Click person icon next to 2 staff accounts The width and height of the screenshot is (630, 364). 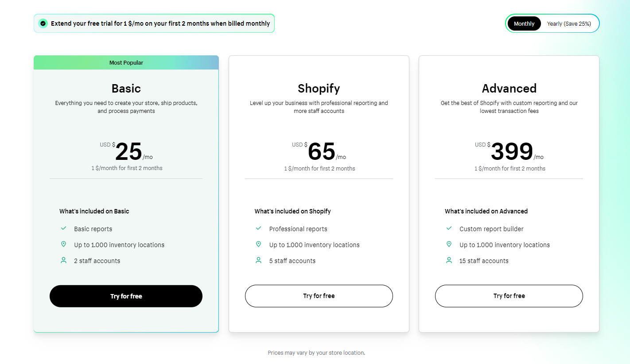coord(63,260)
